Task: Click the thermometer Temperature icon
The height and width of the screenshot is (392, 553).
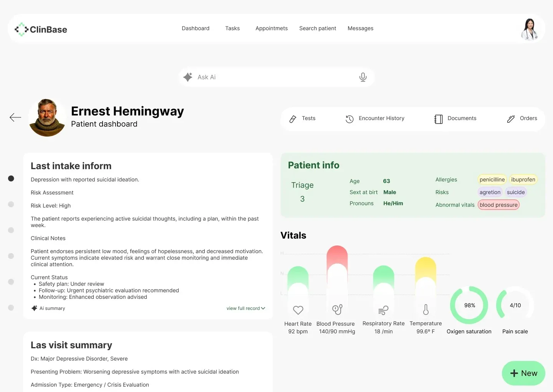Action: [426, 310]
